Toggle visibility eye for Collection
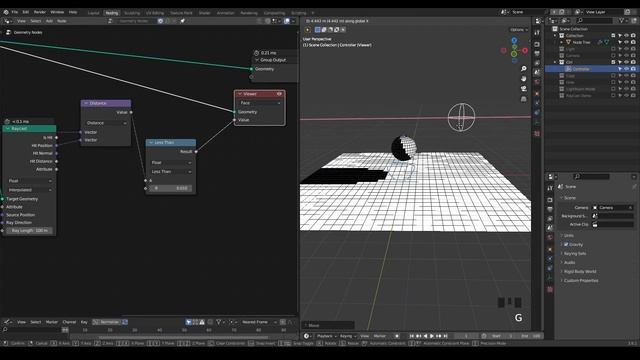The height and width of the screenshot is (360, 640). pos(627,36)
